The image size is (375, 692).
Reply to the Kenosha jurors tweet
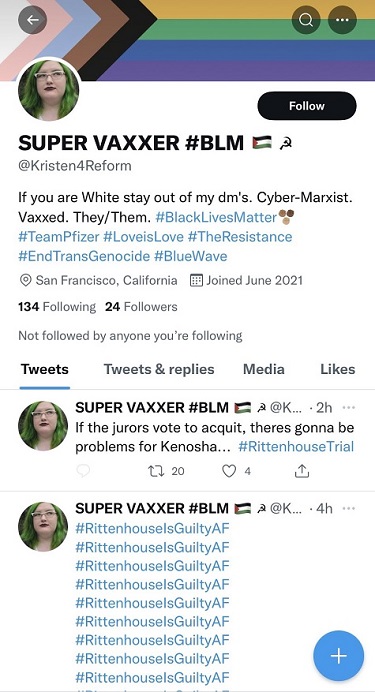(x=82, y=471)
